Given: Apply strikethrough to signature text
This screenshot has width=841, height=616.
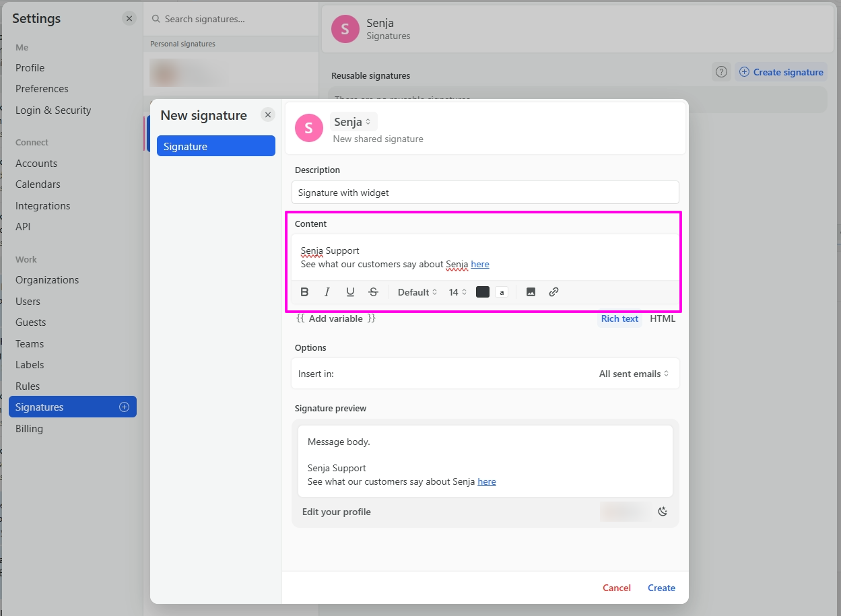Looking at the screenshot, I should coord(373,292).
